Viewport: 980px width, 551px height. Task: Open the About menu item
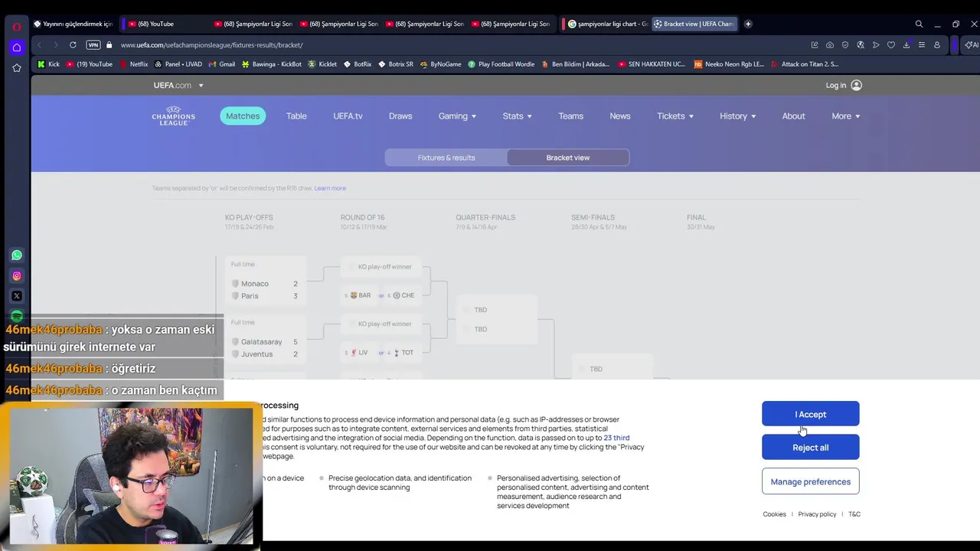[x=793, y=116]
